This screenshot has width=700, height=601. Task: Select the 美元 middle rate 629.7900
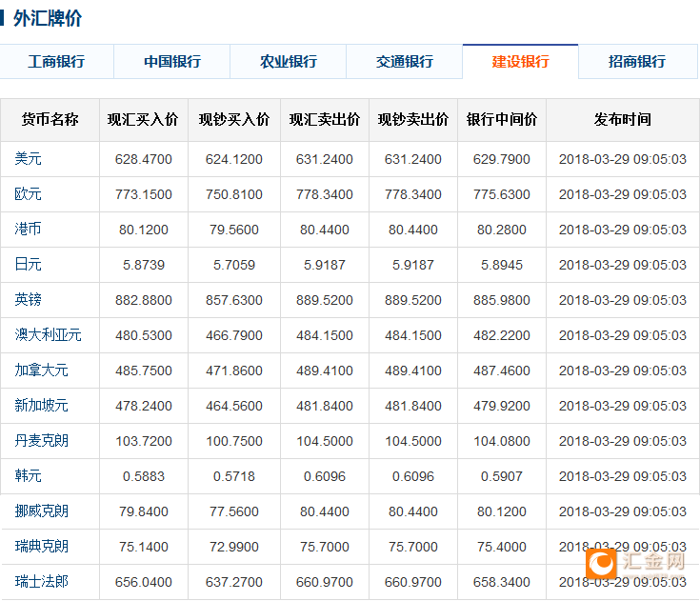[x=502, y=159]
